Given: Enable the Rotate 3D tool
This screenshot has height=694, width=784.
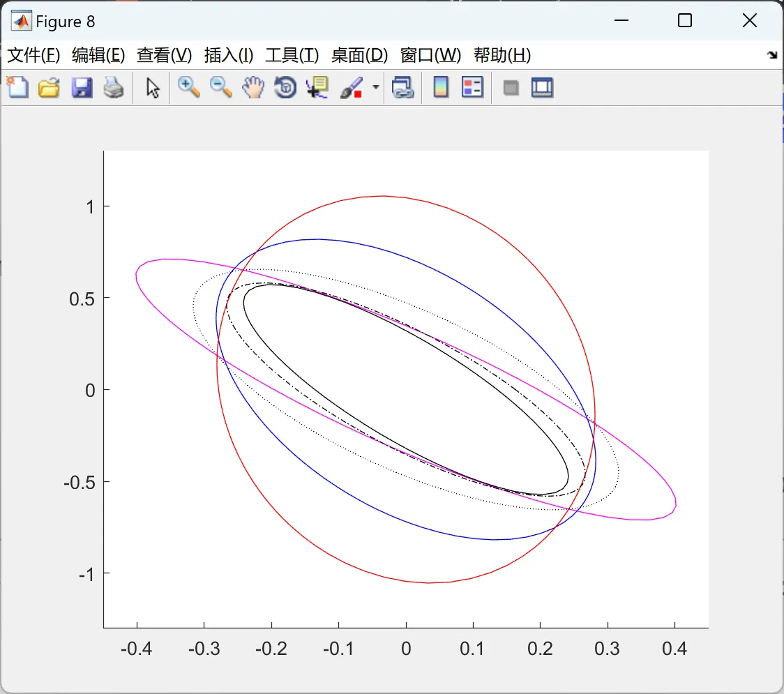Looking at the screenshot, I should (285, 87).
